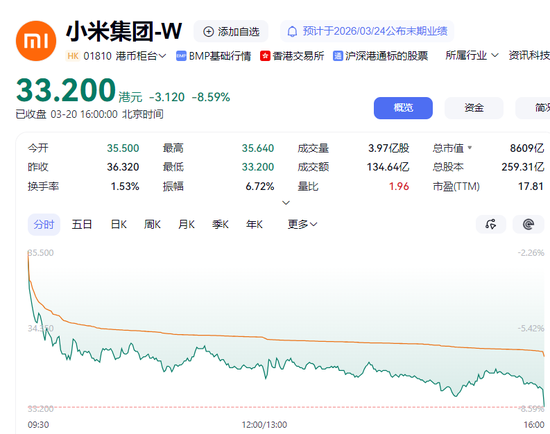Click the 换手率 value 1.53%

point(125,186)
